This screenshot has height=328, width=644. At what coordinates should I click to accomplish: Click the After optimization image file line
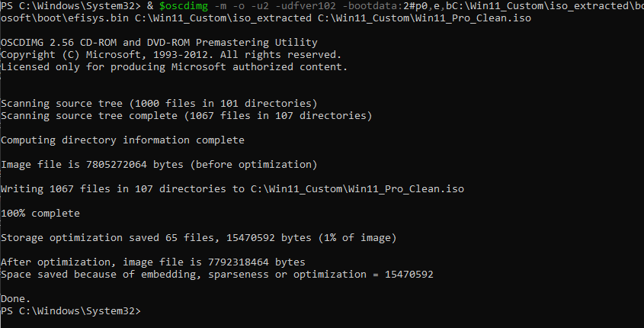coord(153,262)
